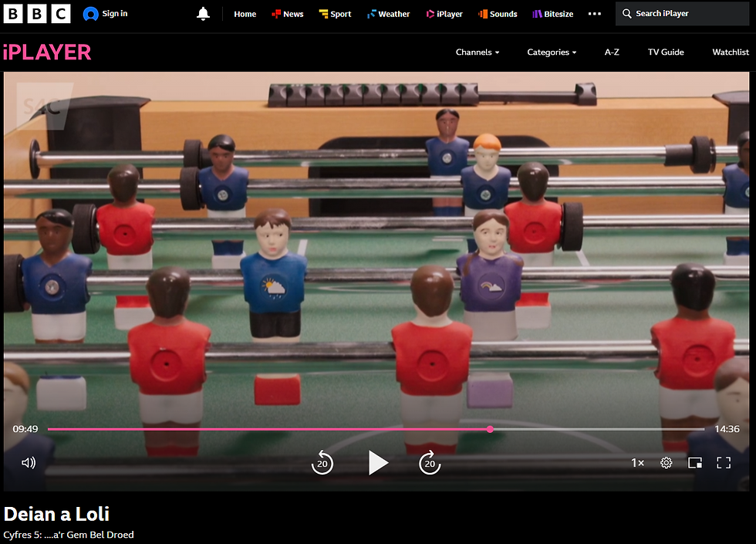This screenshot has width=756, height=544.
Task: Click the Sign in text
Action: 115,14
